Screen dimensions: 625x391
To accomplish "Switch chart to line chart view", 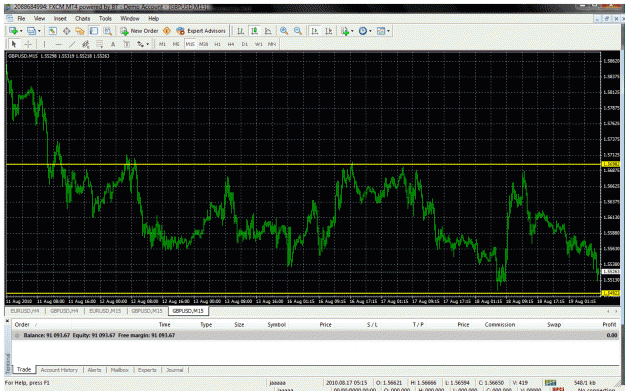I will (268, 31).
